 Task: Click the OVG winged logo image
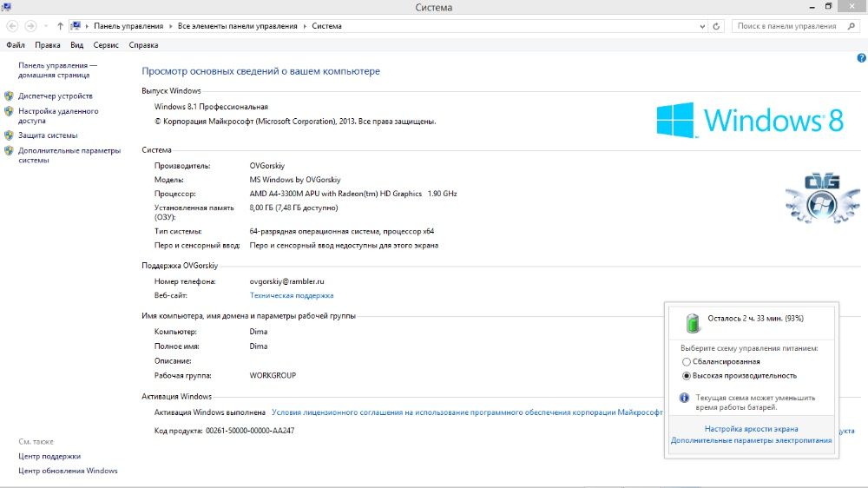pos(822,198)
